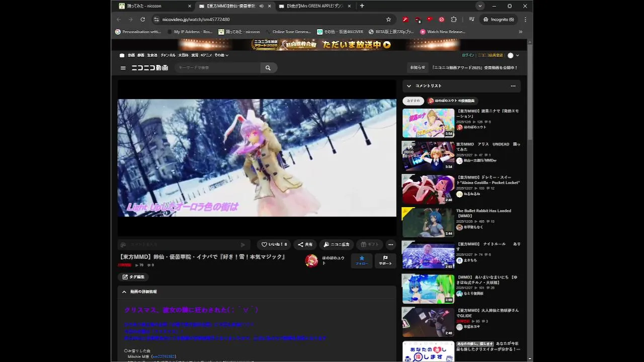Screen dimensions: 644x362
Task: Open the comment command palette icon
Action: (123, 245)
